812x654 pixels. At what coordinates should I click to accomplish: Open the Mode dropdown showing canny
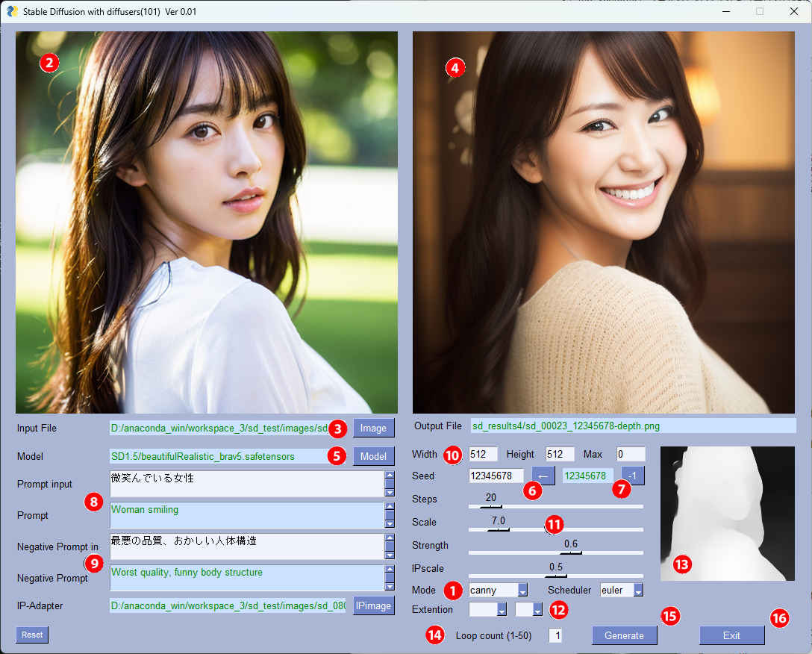click(522, 591)
